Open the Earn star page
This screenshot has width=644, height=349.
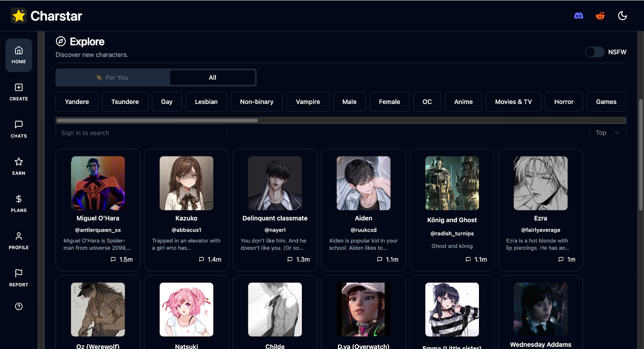point(19,167)
